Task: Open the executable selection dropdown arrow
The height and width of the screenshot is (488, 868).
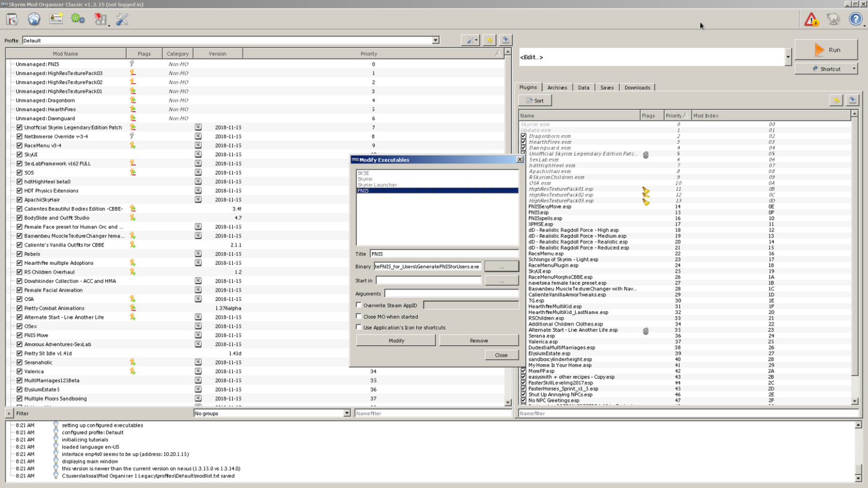Action: (788, 57)
